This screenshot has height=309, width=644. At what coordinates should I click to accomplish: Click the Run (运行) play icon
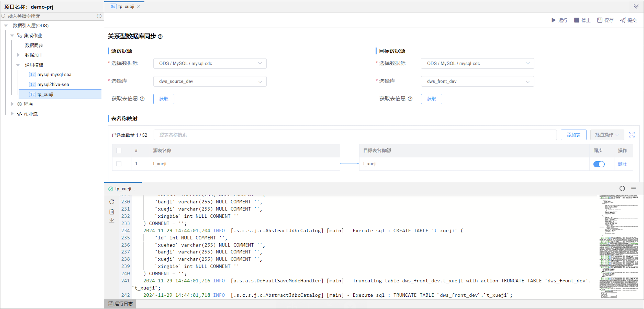554,20
